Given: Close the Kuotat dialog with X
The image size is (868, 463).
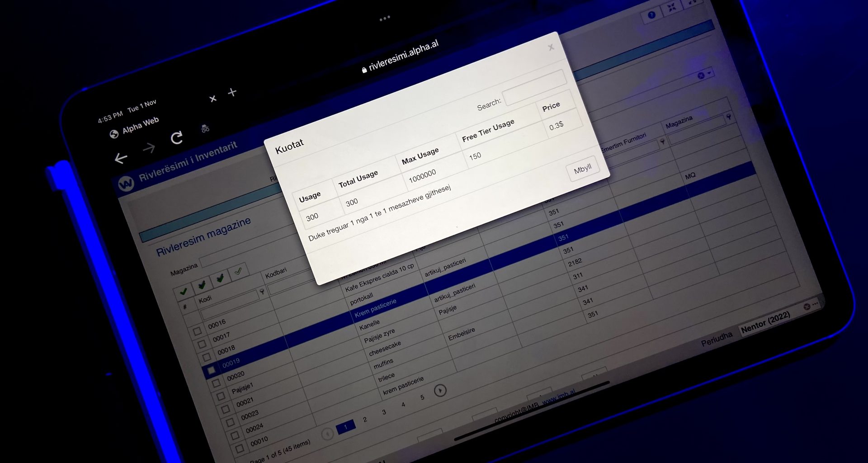Looking at the screenshot, I should 551,47.
